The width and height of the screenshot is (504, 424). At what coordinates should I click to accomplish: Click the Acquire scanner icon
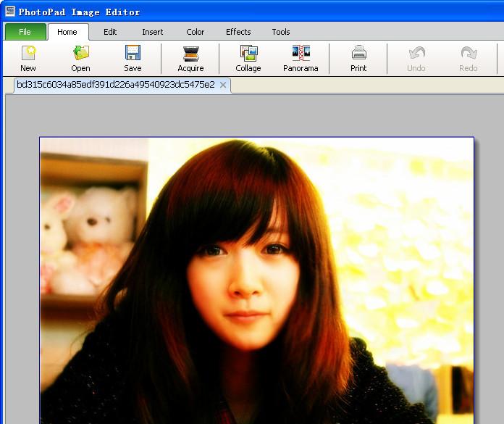[190, 54]
